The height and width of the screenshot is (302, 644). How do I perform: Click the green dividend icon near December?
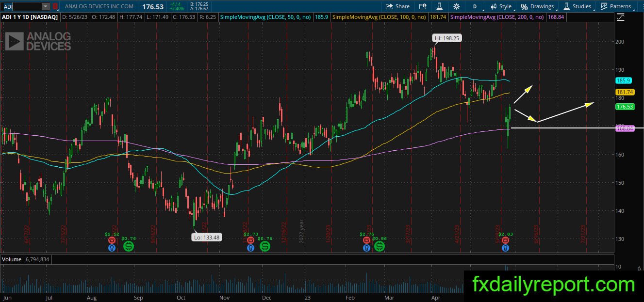point(265,246)
